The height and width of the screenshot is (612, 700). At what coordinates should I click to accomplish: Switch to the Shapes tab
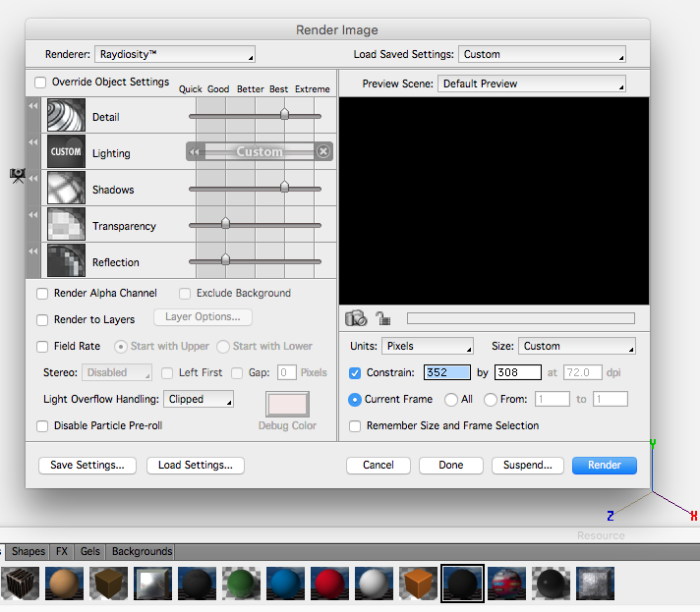(x=29, y=551)
